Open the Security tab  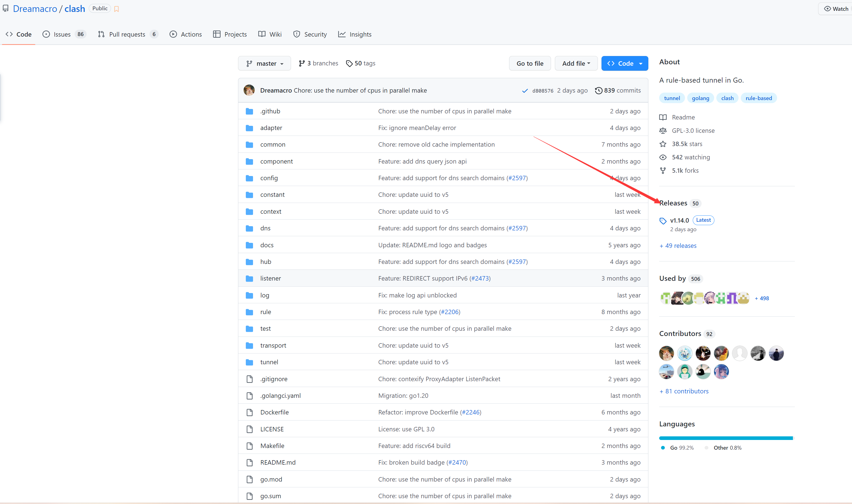pyautogui.click(x=310, y=34)
